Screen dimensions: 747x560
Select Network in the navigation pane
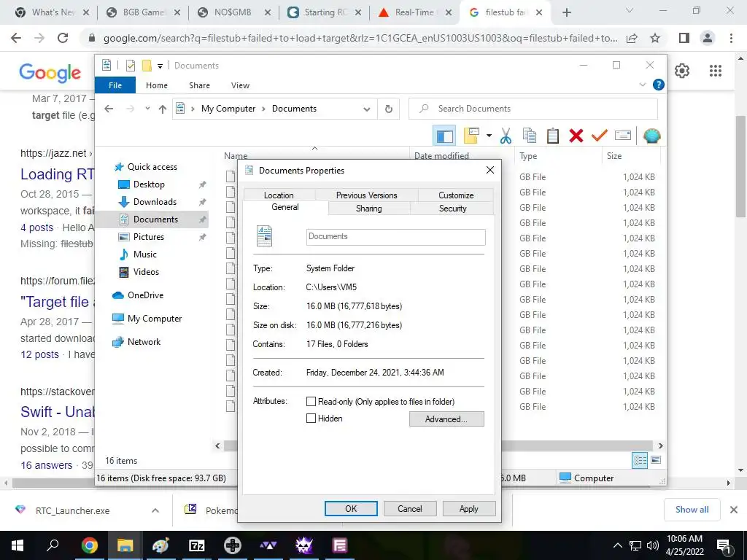pyautogui.click(x=144, y=342)
